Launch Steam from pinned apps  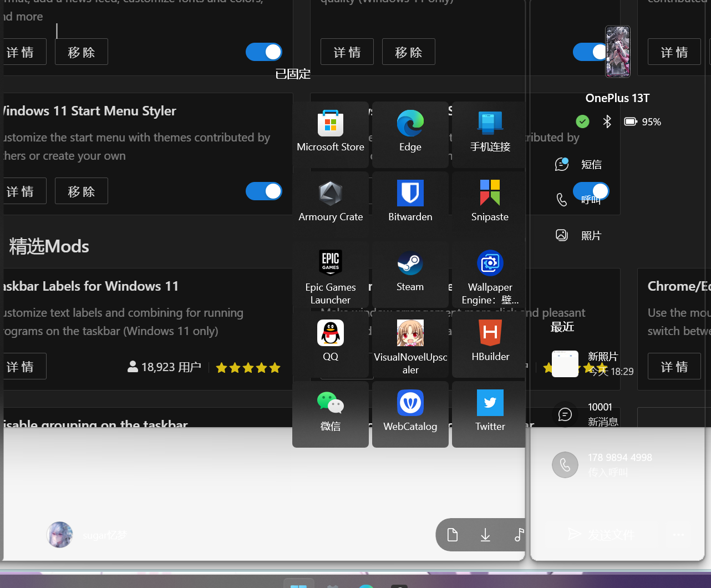tap(410, 274)
